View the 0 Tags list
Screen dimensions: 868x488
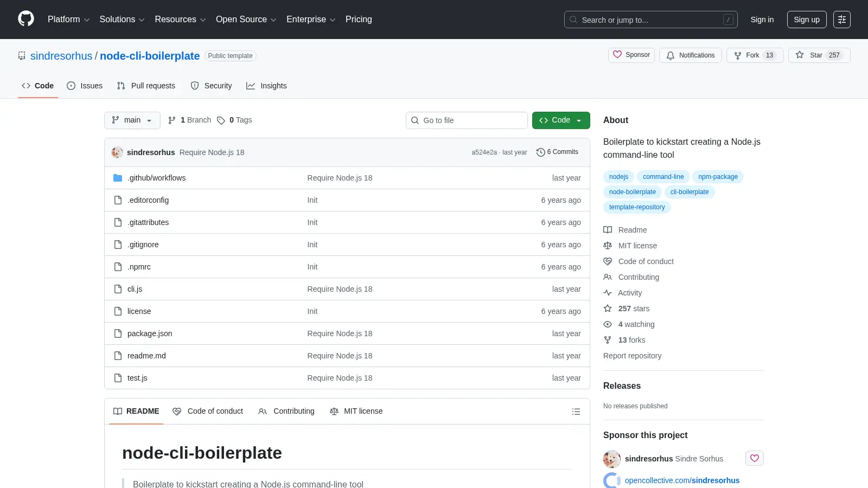[234, 120]
